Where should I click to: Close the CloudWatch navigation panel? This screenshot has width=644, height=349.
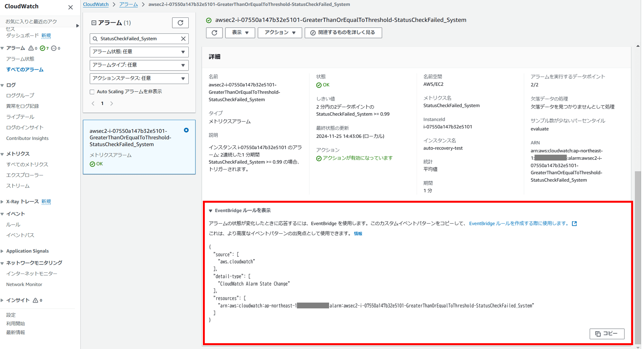point(71,7)
